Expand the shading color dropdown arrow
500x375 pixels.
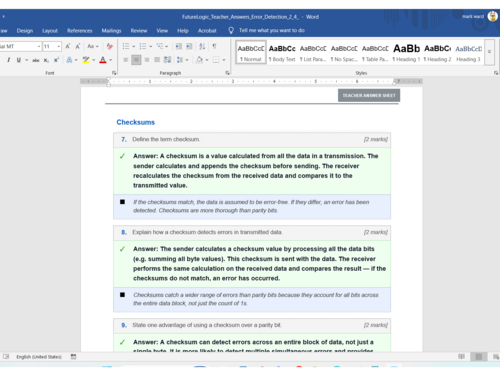[207, 60]
